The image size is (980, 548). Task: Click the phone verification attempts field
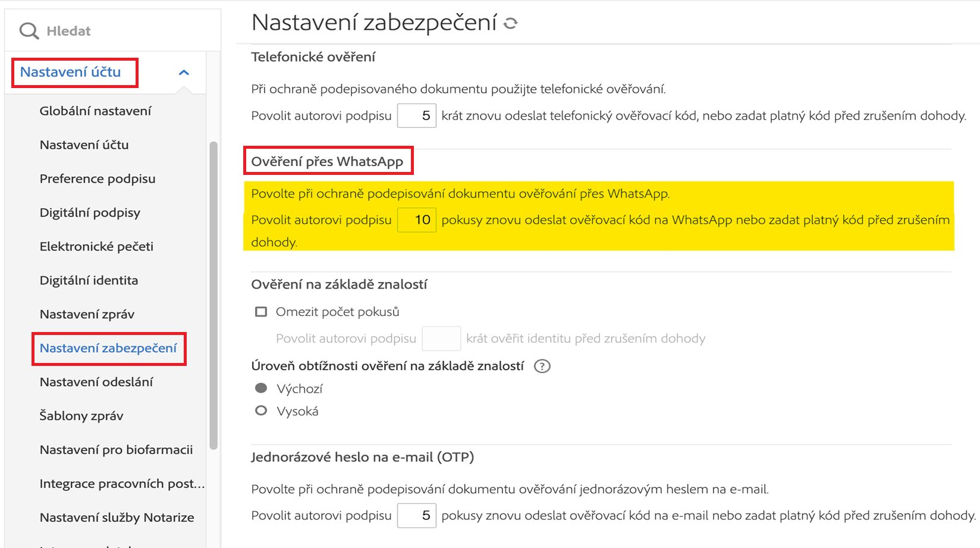416,115
